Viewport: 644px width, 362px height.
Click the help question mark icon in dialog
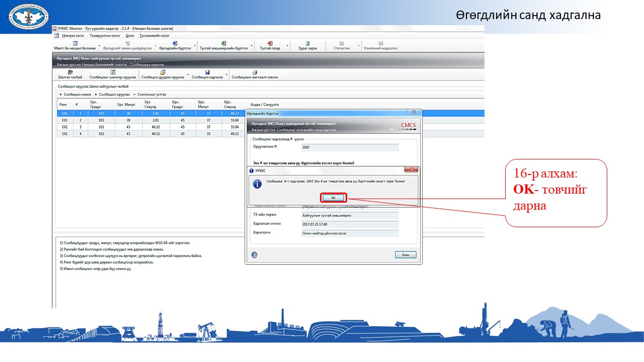coord(255,255)
